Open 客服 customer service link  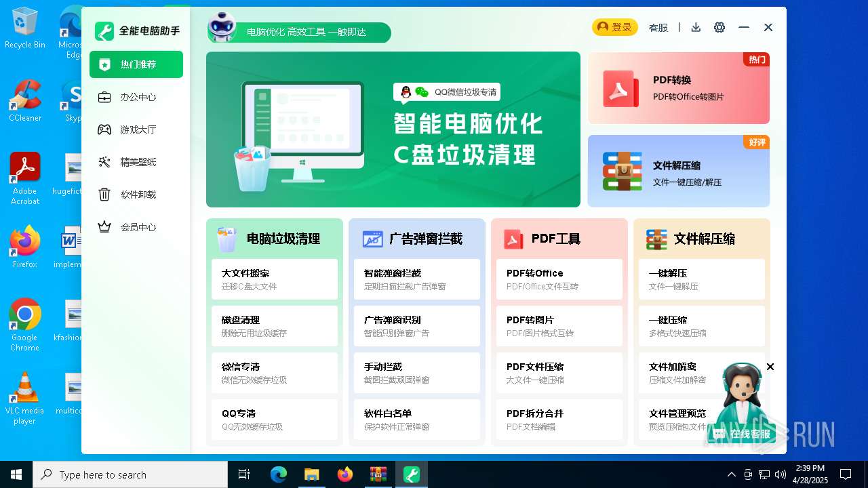coord(658,28)
